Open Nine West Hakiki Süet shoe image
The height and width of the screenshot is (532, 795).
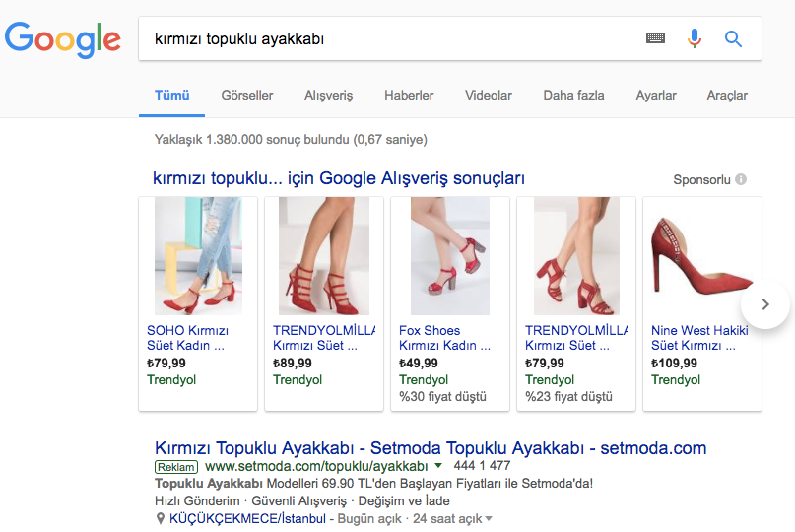tap(702, 256)
